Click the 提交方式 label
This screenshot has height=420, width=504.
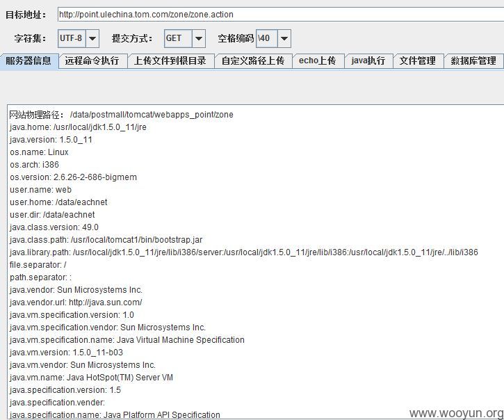[132, 38]
